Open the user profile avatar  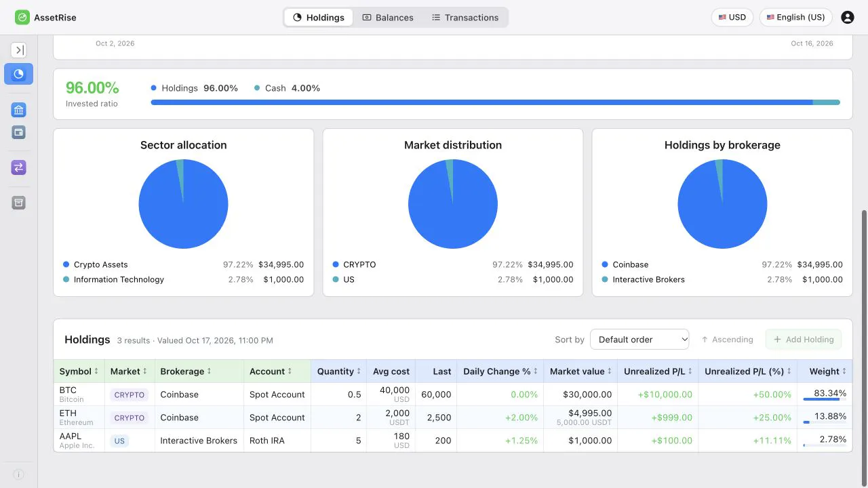(x=847, y=18)
